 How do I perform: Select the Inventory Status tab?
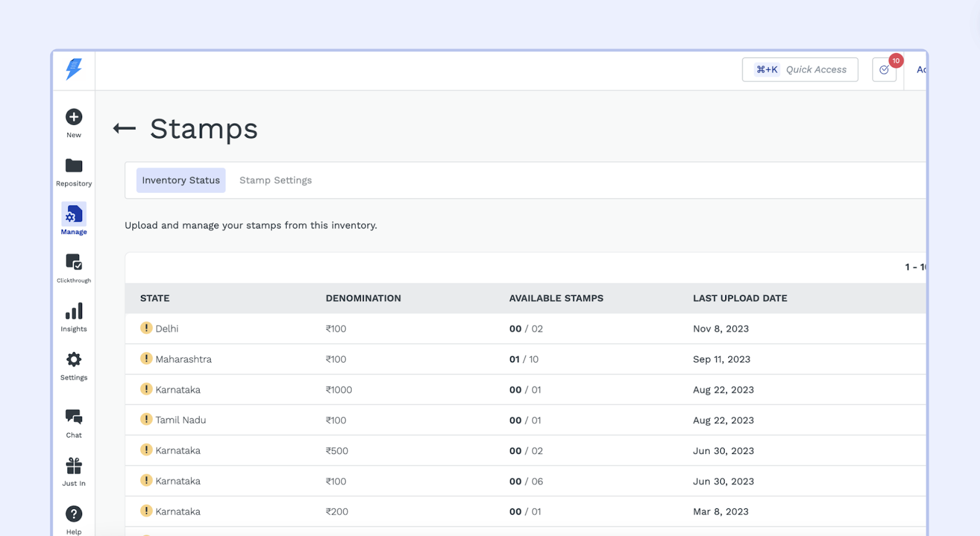point(181,180)
